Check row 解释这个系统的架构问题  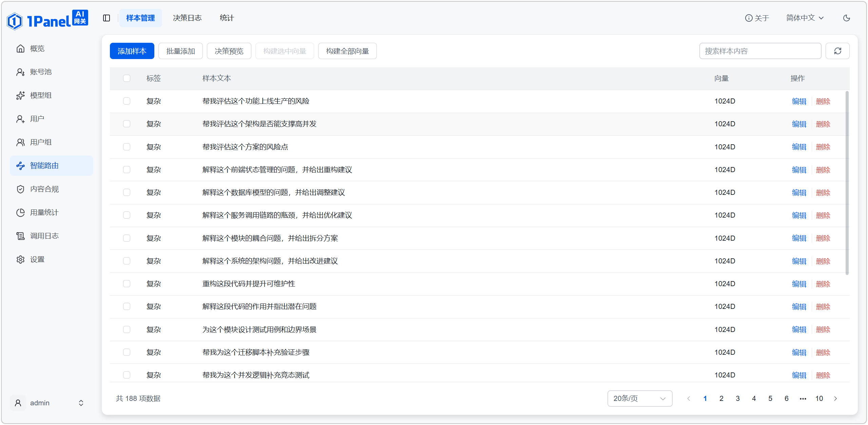[127, 261]
